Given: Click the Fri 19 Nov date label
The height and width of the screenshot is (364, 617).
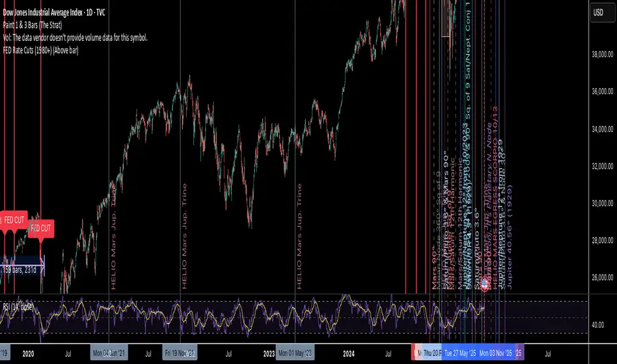Looking at the screenshot, I should point(180,353).
